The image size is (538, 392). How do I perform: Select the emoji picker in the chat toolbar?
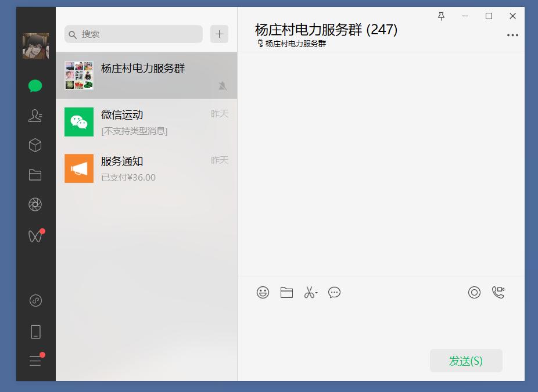point(262,293)
